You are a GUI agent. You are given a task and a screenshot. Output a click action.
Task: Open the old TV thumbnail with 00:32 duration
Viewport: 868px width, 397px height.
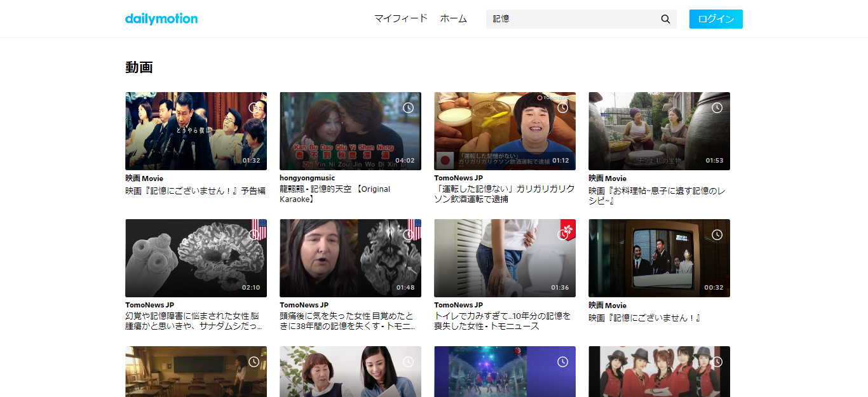(659, 258)
